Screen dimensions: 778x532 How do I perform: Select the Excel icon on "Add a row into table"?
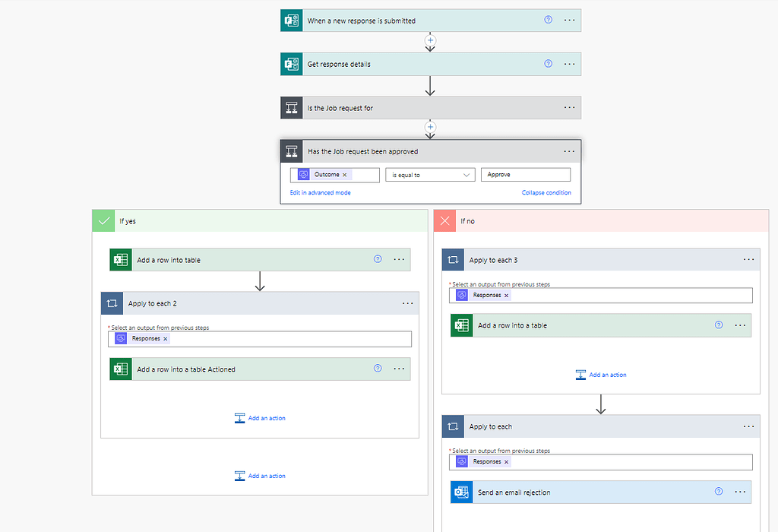coord(120,259)
